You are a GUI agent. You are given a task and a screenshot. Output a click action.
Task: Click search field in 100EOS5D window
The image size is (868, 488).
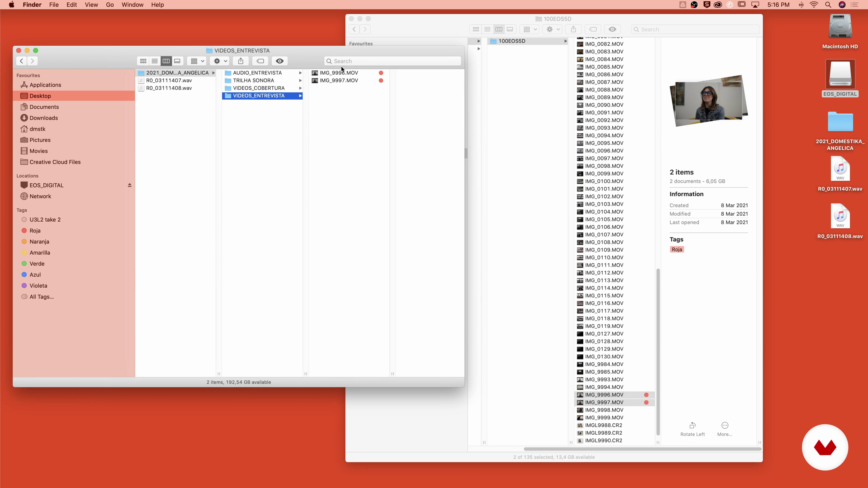point(695,29)
